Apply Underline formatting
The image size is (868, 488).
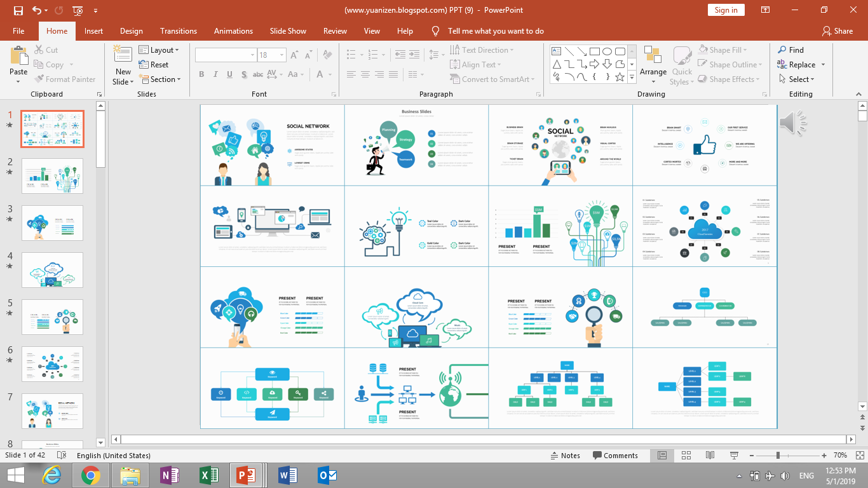coord(230,74)
